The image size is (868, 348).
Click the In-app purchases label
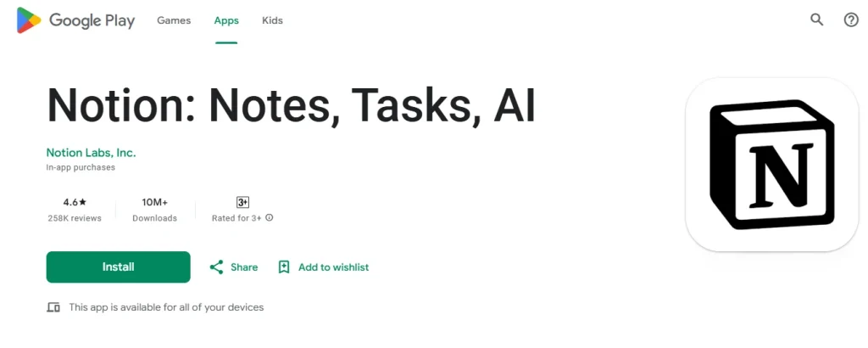[x=81, y=167]
